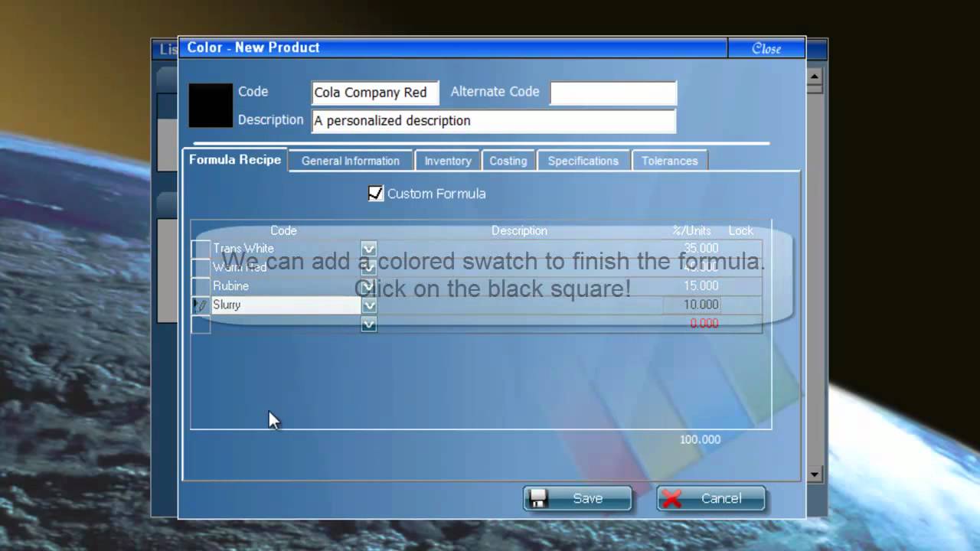
Task: Click the pencil edit marker on Slurry row
Action: [201, 305]
